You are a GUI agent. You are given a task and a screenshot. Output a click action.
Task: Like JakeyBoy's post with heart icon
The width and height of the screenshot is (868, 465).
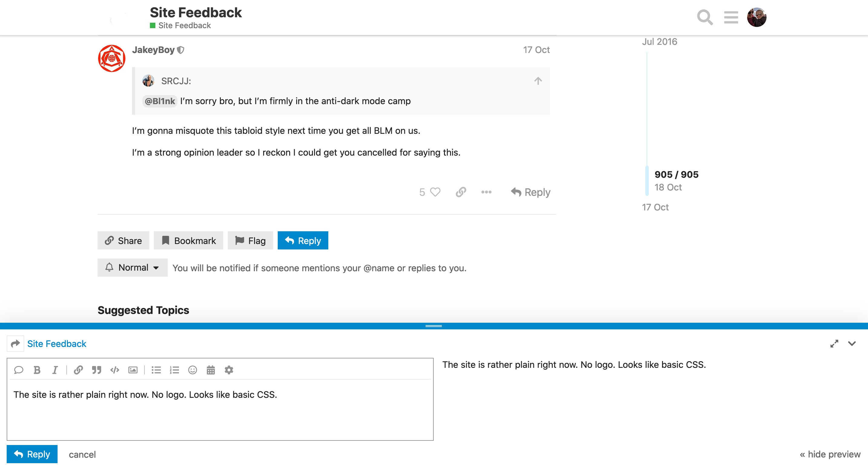[x=435, y=192]
